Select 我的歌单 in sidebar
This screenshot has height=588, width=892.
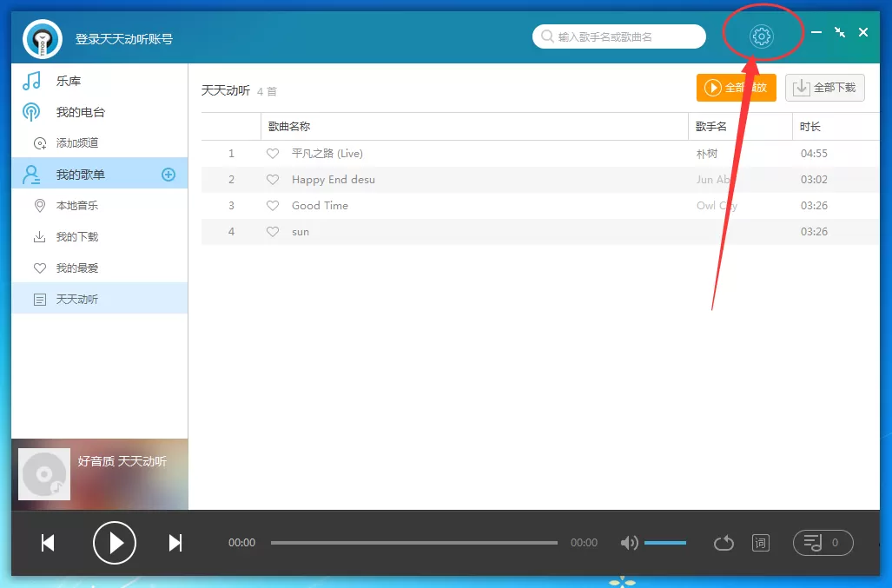coord(100,174)
